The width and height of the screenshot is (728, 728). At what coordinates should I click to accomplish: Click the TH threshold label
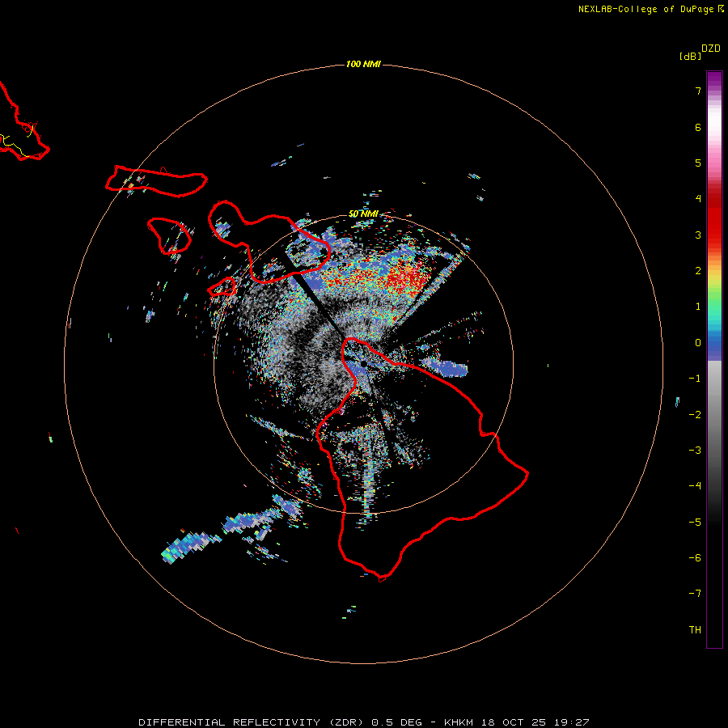695,630
